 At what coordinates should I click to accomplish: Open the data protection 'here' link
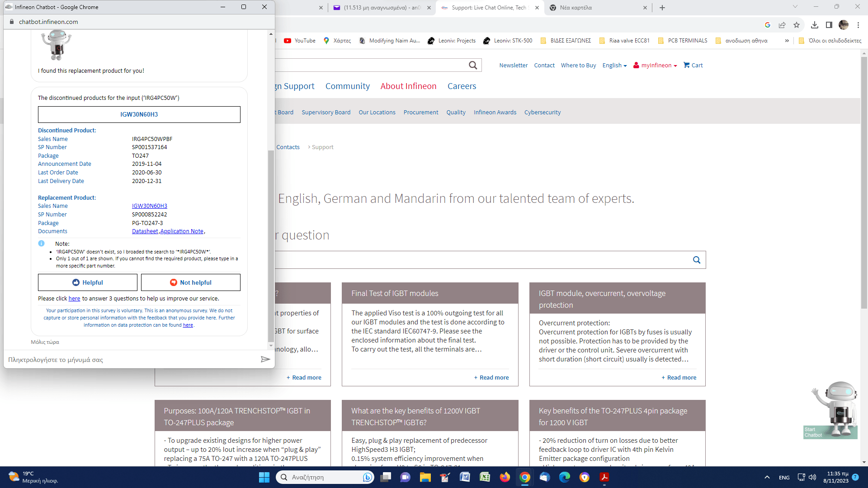pos(188,325)
